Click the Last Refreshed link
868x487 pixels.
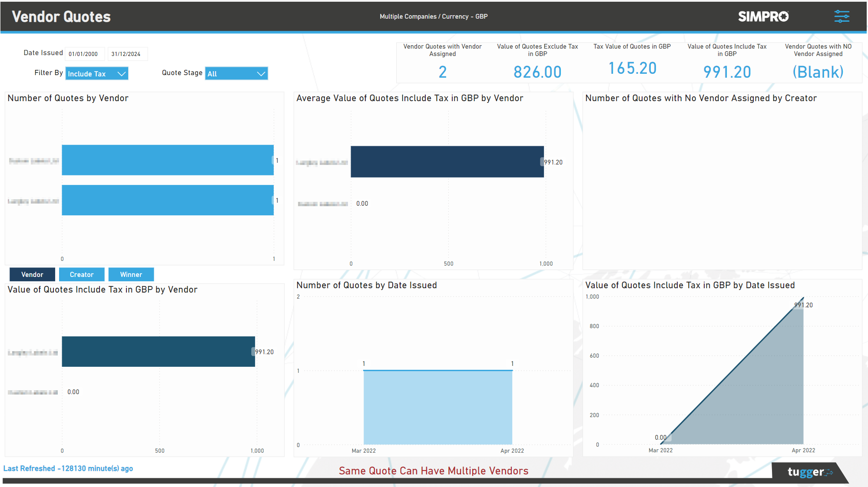[x=68, y=468]
